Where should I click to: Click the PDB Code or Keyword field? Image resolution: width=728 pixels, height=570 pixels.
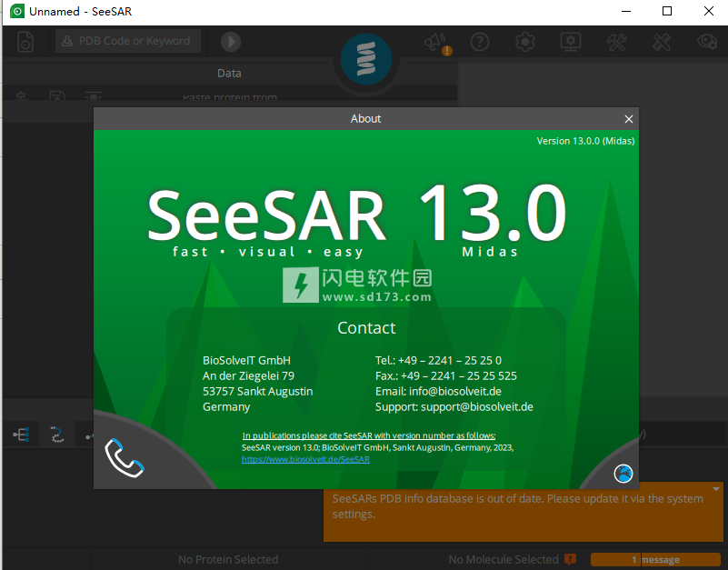pos(128,41)
